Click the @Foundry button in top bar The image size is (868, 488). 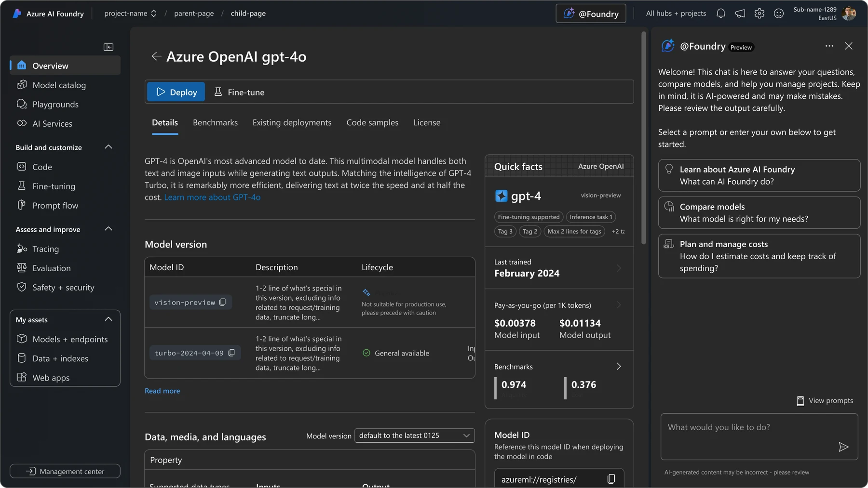click(x=591, y=13)
